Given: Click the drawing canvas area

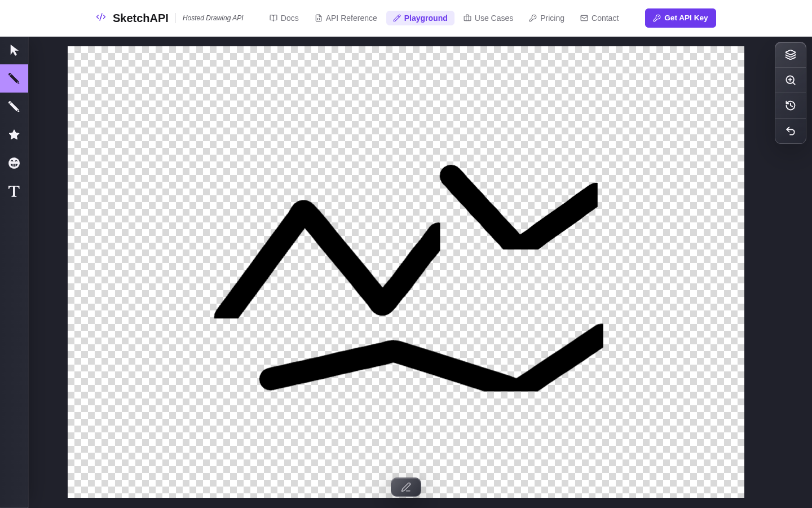Looking at the screenshot, I should pos(406,272).
